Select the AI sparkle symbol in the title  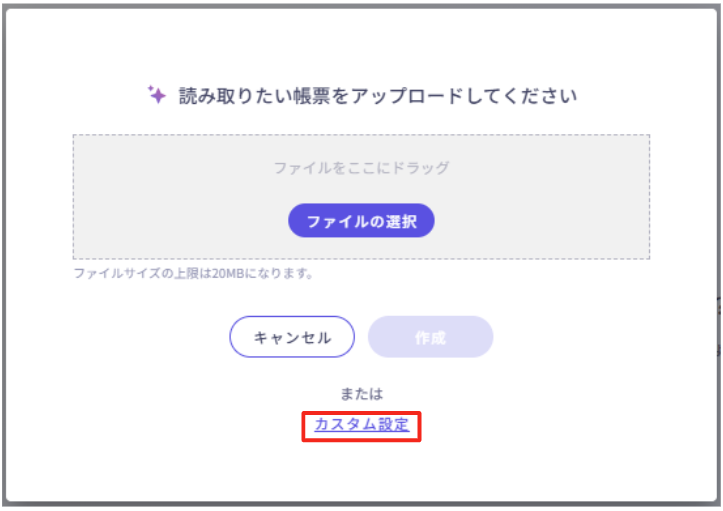coord(156,95)
